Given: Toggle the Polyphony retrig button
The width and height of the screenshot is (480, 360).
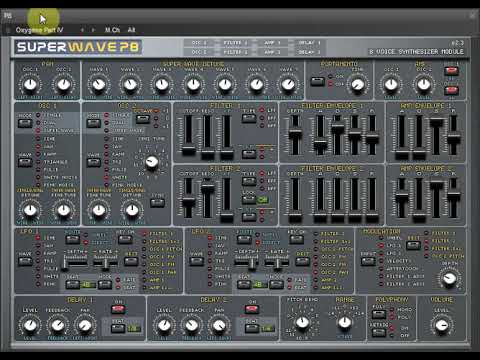Looking at the screenshot, I should pyautogui.click(x=379, y=332).
